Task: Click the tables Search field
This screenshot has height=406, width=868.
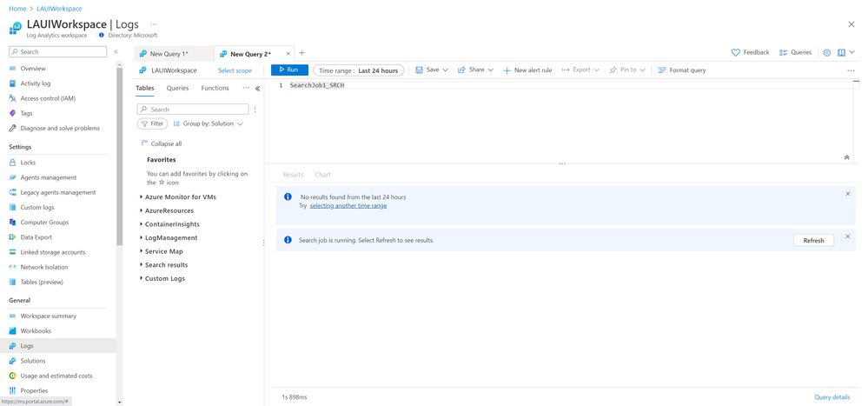Action: pos(193,110)
